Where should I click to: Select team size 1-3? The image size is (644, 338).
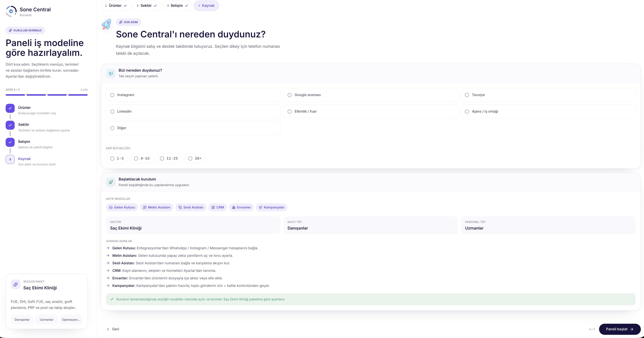pos(117,158)
